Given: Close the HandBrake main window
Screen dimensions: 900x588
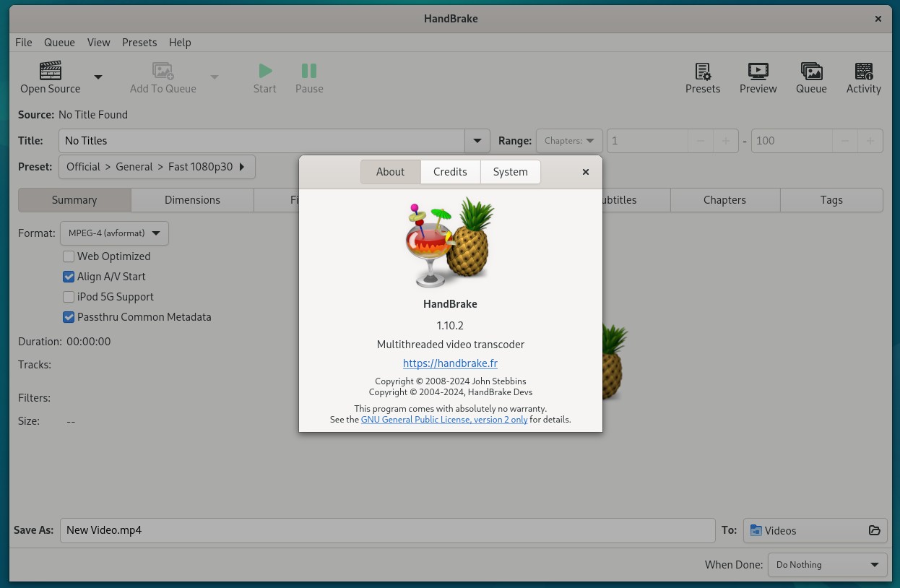Looking at the screenshot, I should [878, 19].
